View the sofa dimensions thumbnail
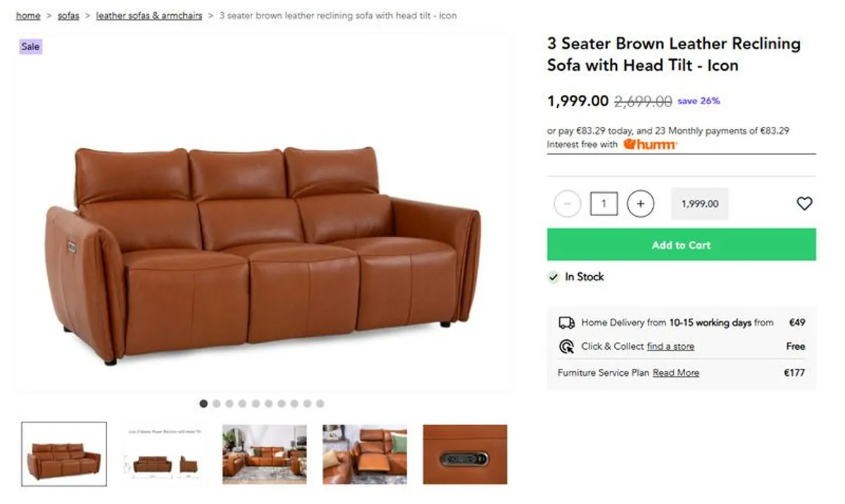 tap(164, 454)
